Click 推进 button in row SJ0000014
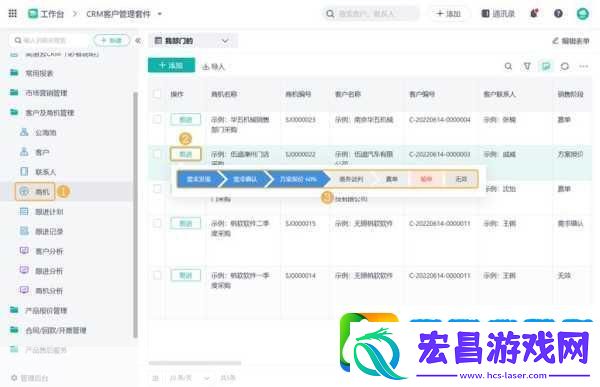 [186, 275]
